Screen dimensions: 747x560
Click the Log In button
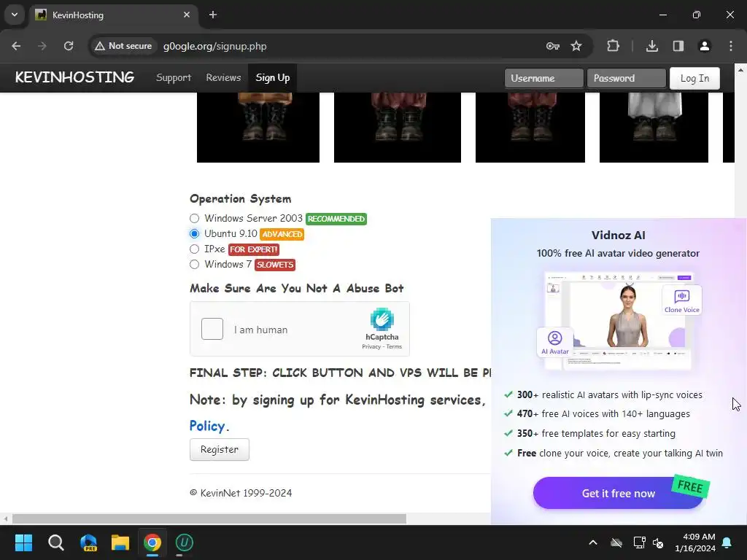694,78
